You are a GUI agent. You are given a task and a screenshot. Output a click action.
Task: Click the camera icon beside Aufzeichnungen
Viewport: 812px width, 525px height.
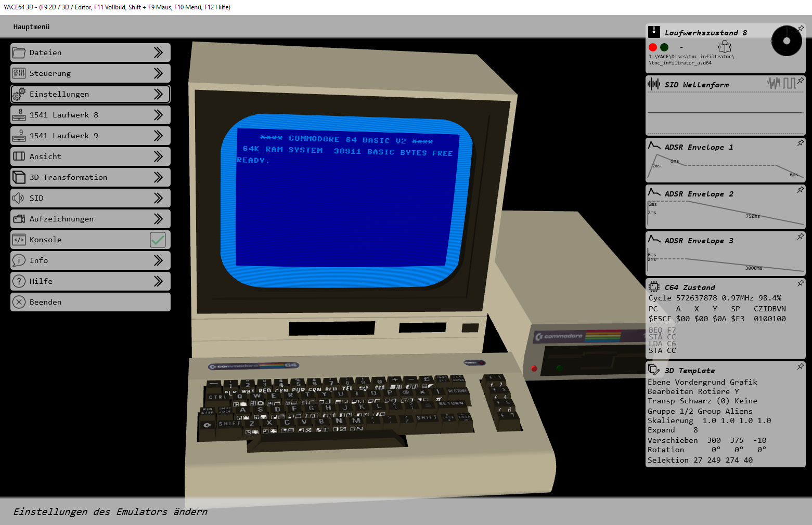[x=19, y=219]
